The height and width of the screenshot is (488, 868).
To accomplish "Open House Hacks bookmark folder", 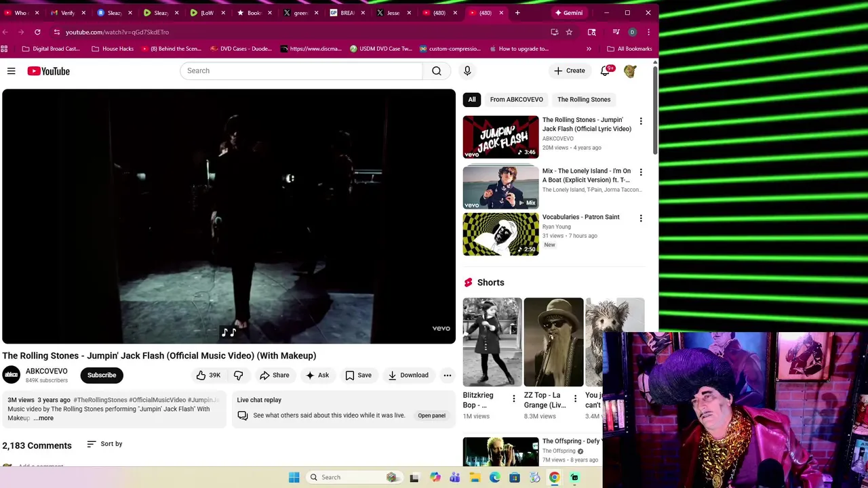I will click(x=113, y=49).
